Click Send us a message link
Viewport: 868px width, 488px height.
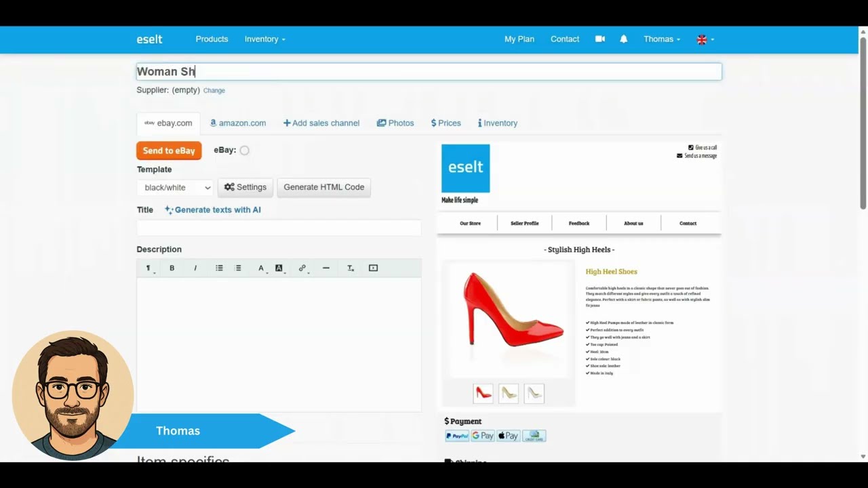696,156
